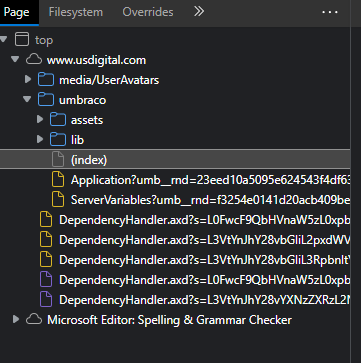Open DependencyHandler.axd?s=L3VtYnJhY28vbGliL2pxdWV file

pos(204,240)
